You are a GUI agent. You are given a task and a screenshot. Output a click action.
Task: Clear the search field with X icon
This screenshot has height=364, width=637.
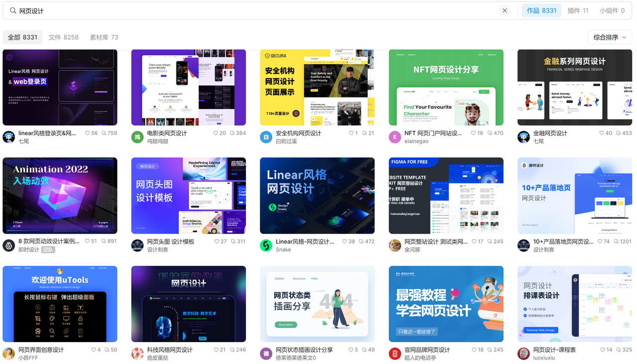505,10
